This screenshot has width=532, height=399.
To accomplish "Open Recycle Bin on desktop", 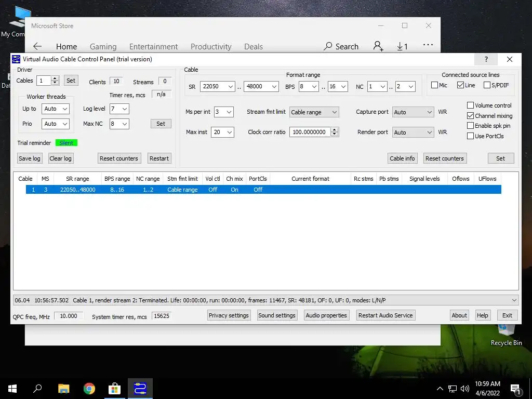I will pyautogui.click(x=506, y=335).
